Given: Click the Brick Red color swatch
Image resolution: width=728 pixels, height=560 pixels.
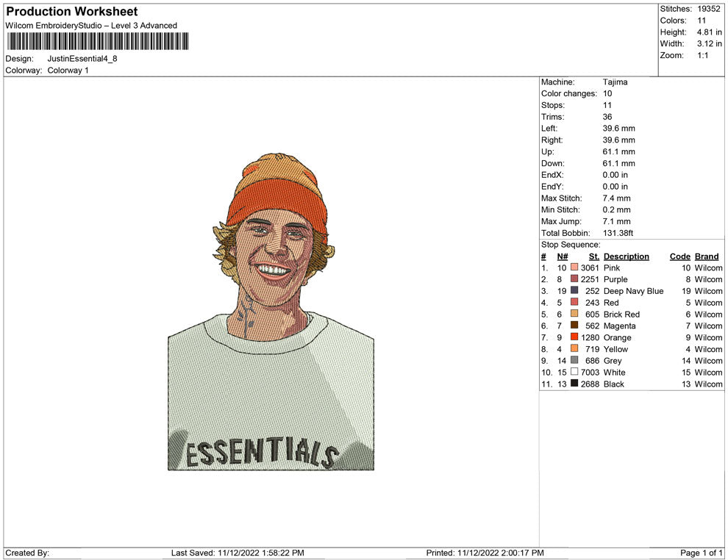Looking at the screenshot, I should [574, 314].
